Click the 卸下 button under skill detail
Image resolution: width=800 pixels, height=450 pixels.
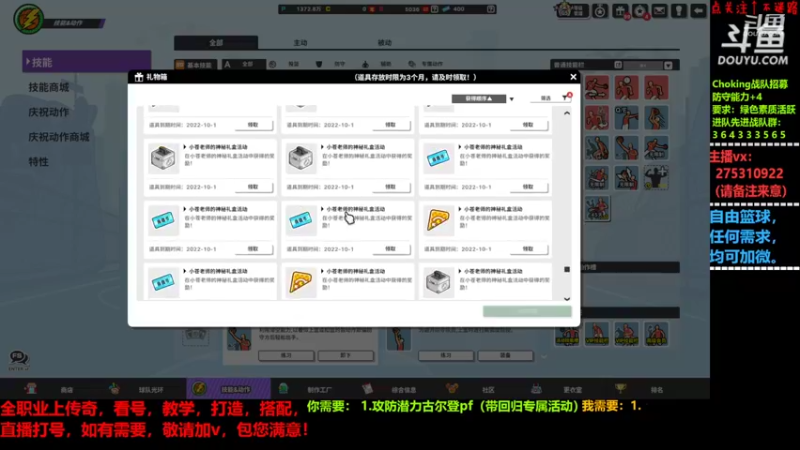tap(345, 356)
